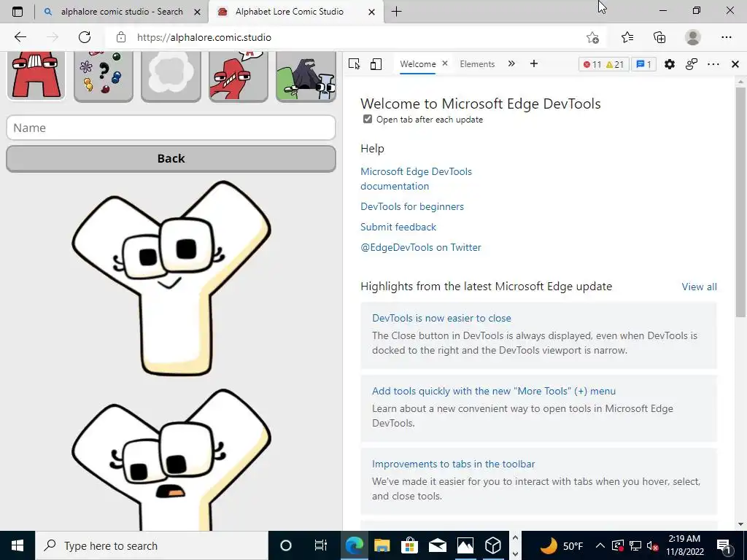The width and height of the screenshot is (747, 560).
Task: Open DevTools settings gear
Action: (670, 64)
